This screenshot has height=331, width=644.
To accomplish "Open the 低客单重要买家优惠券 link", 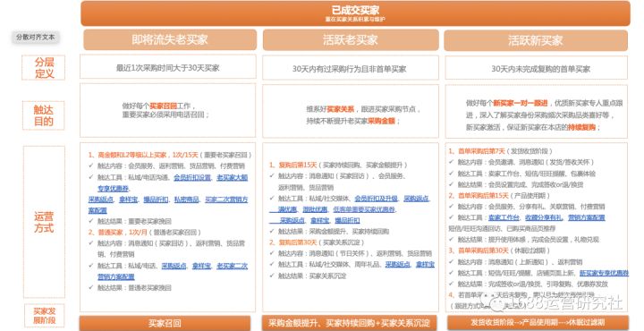I will (364, 209).
